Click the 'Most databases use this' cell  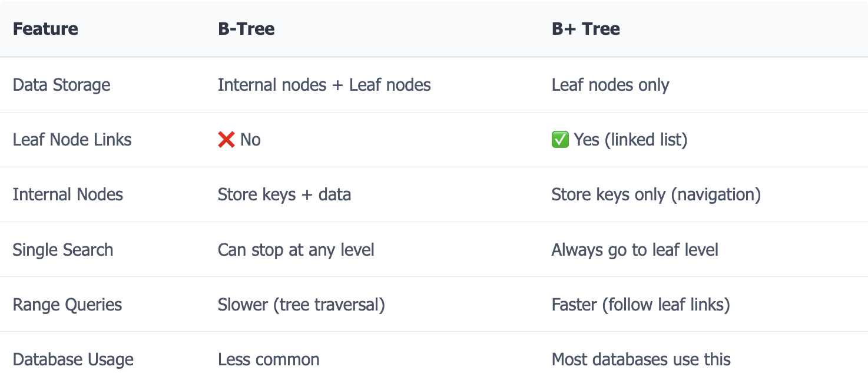641,359
